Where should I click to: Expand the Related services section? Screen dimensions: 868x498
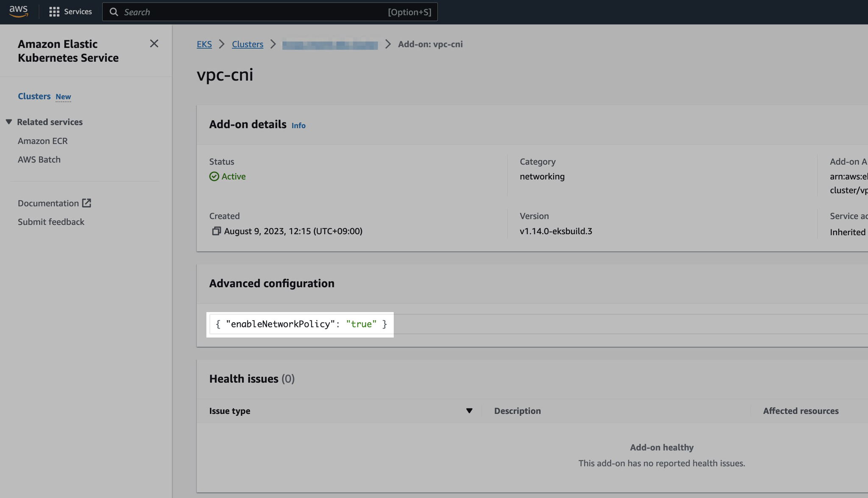(10, 122)
